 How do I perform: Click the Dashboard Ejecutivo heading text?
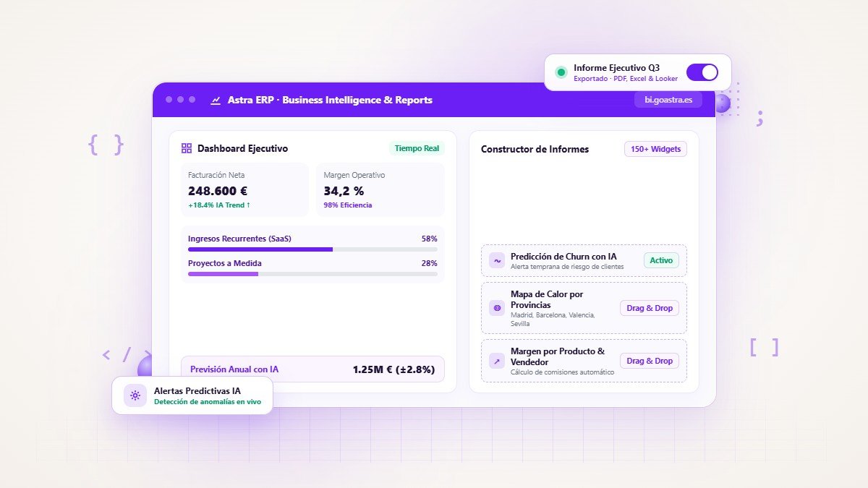tap(242, 148)
